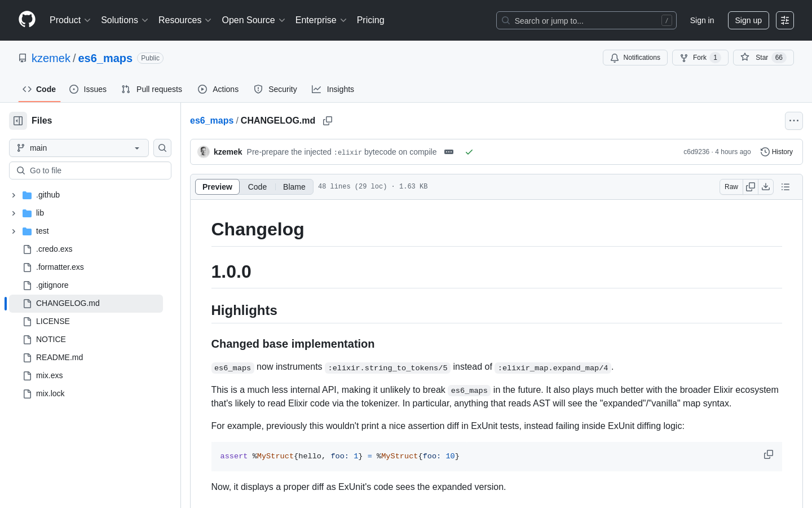Open Notifications sign-in prompt
This screenshot has width=812, height=508.
(x=635, y=58)
